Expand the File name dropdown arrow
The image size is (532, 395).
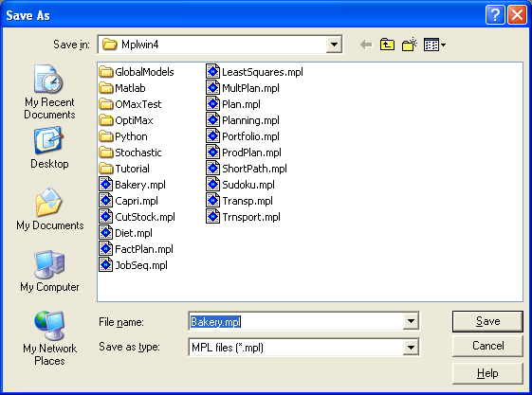[411, 321]
